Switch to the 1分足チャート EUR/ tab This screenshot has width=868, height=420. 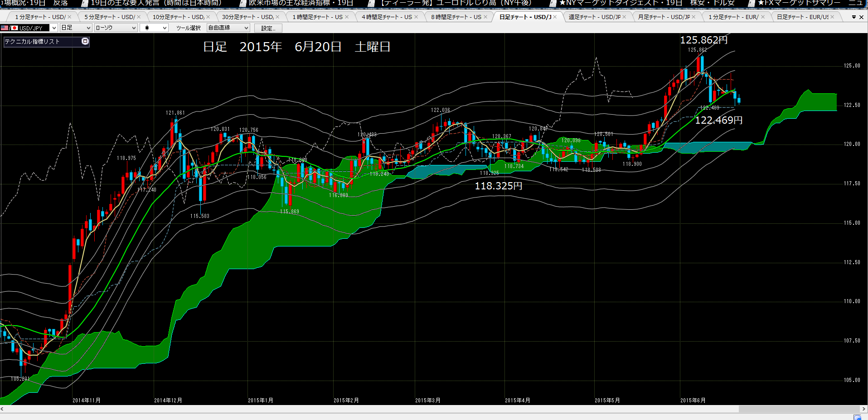coord(733,17)
